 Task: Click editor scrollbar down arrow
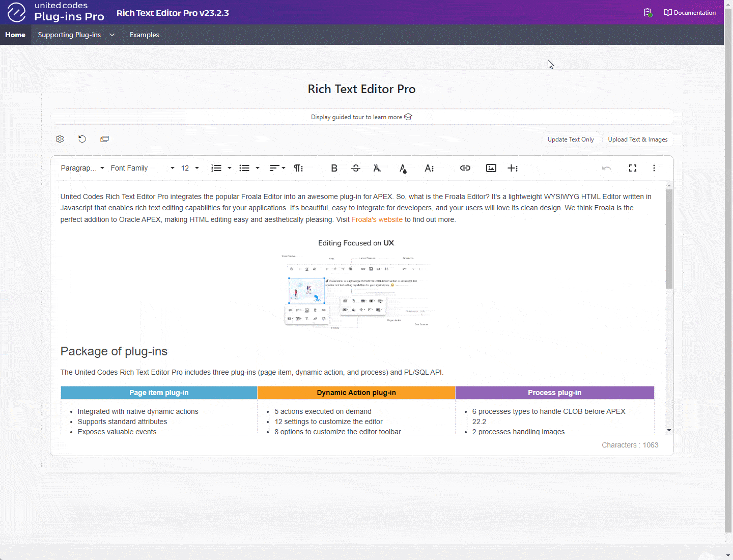pos(669,431)
